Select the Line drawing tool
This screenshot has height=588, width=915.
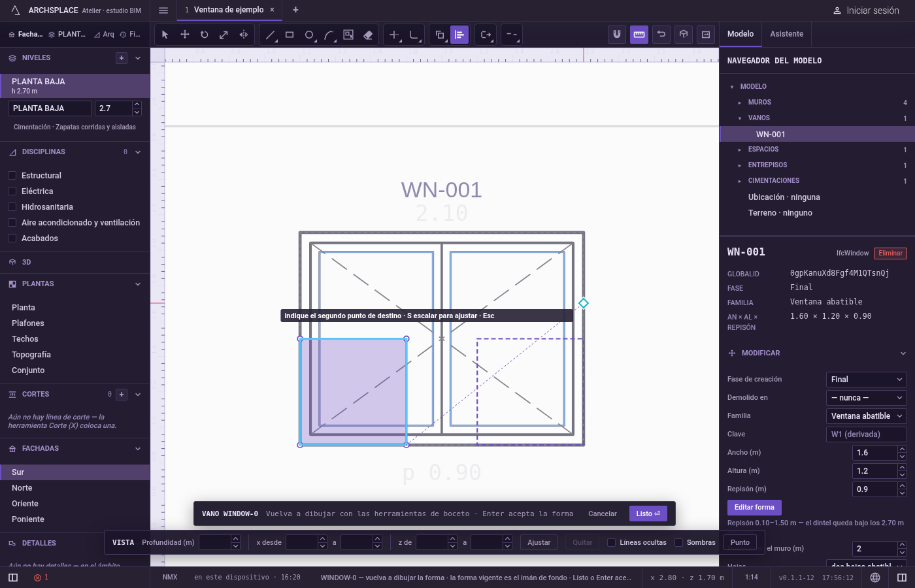271,35
